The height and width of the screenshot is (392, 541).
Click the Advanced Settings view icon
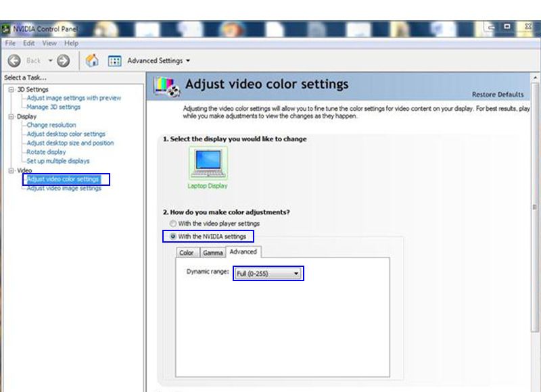[x=115, y=61]
